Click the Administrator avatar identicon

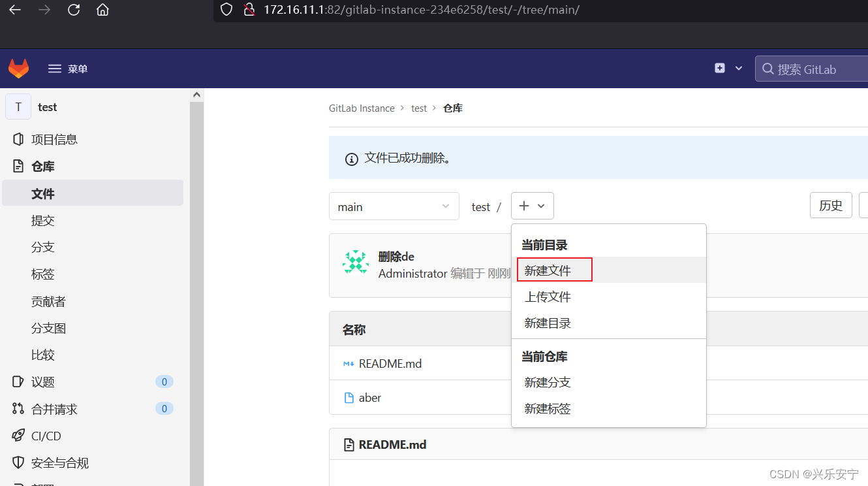click(x=356, y=262)
